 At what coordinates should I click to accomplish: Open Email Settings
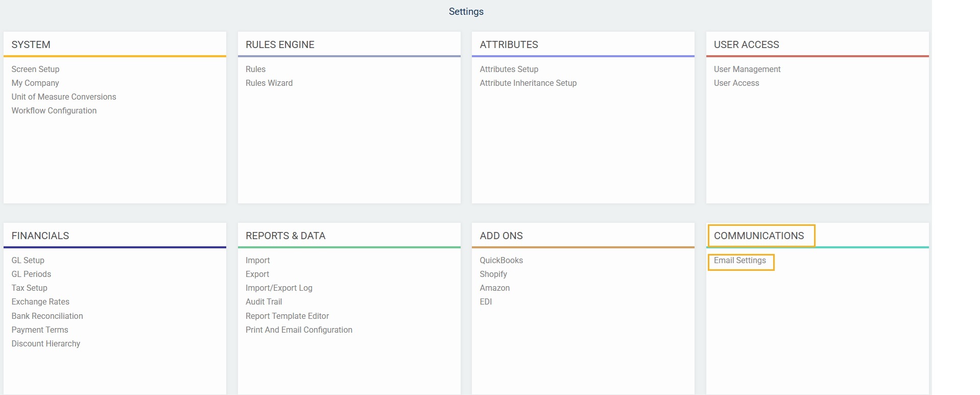[x=740, y=260]
